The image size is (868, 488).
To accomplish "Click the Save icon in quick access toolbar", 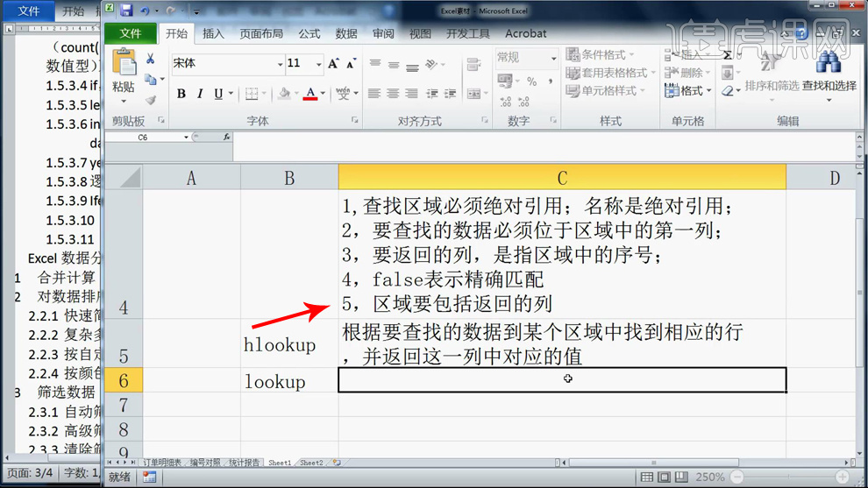I will pos(126,10).
